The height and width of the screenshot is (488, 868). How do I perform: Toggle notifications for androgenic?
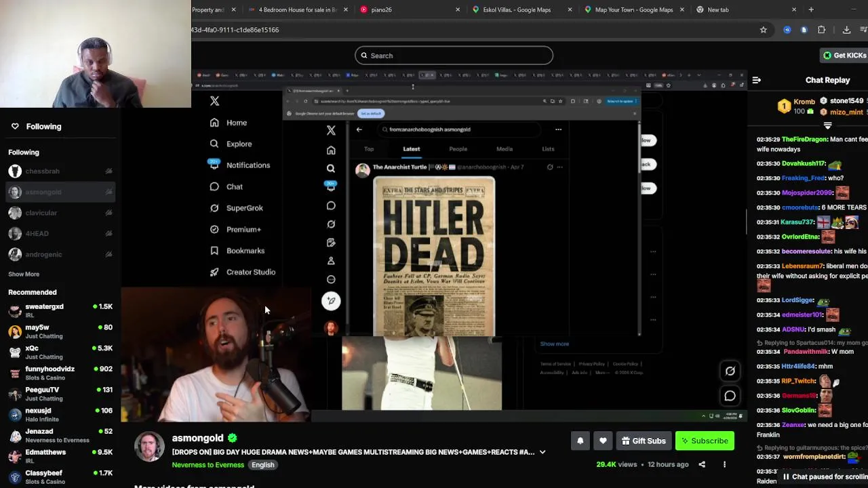[x=108, y=255]
